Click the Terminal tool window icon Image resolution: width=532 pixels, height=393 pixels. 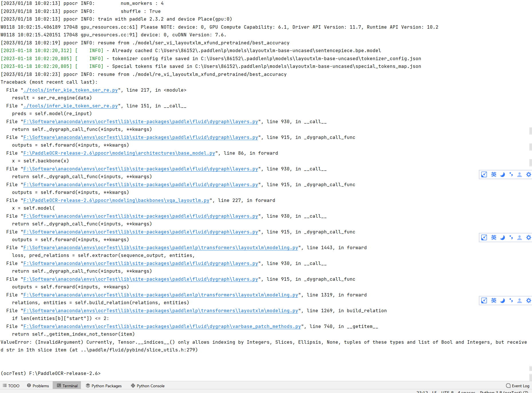pos(59,385)
